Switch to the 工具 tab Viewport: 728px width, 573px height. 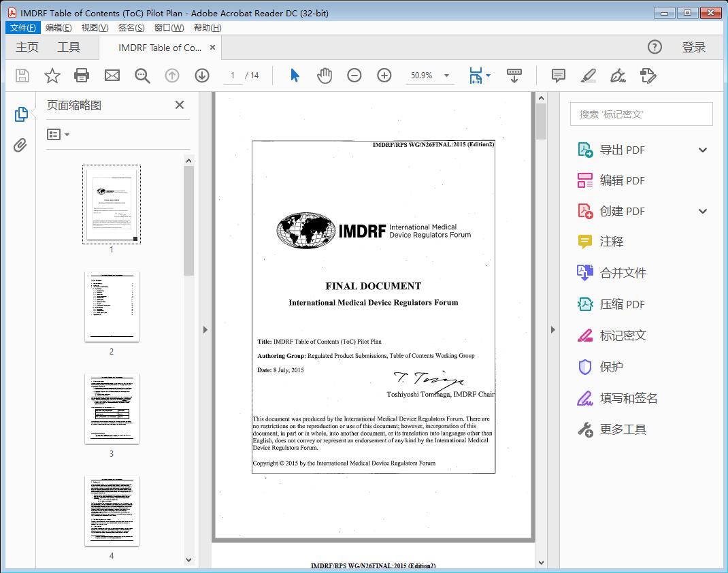pos(70,47)
